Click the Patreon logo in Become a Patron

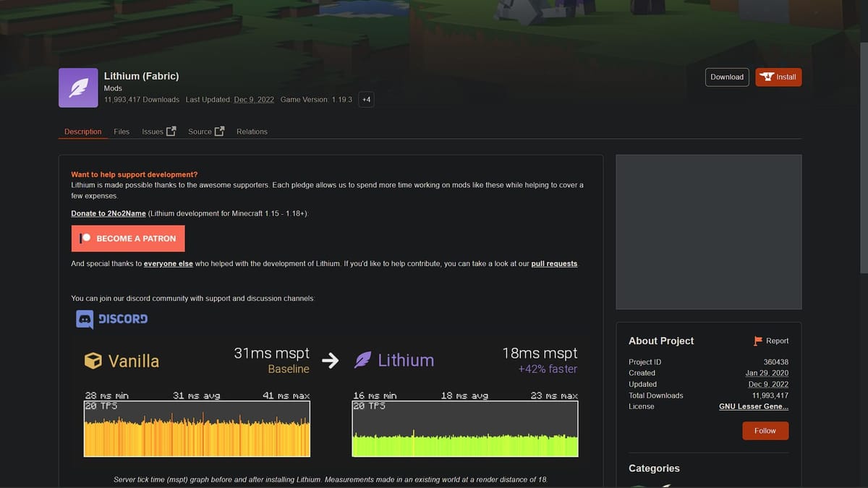85,238
